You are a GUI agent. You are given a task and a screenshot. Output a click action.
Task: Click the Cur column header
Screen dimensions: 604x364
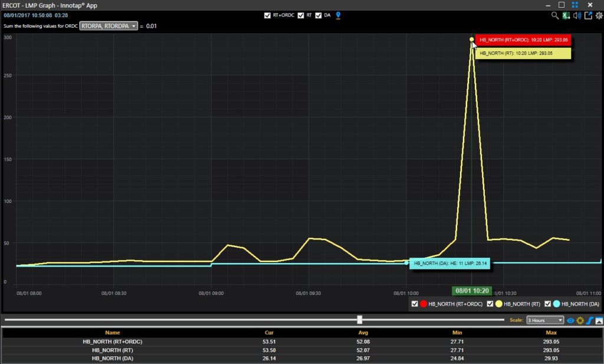[x=269, y=333]
